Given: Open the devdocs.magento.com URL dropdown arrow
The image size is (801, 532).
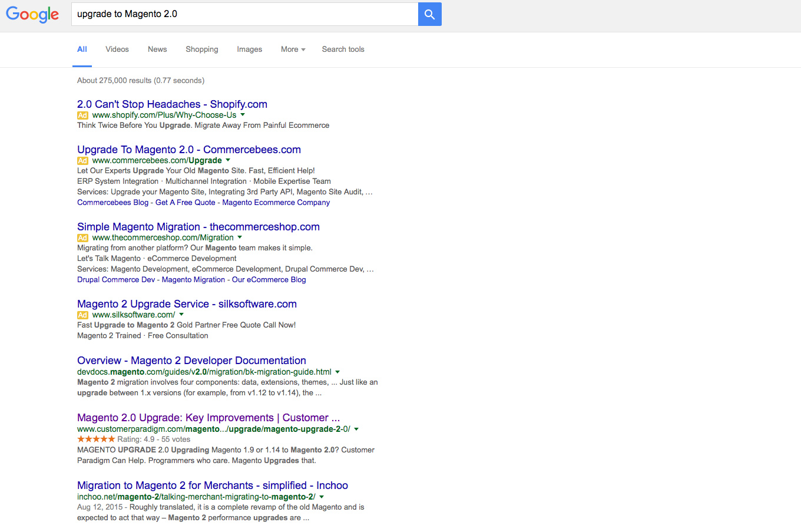Looking at the screenshot, I should 337,372.
